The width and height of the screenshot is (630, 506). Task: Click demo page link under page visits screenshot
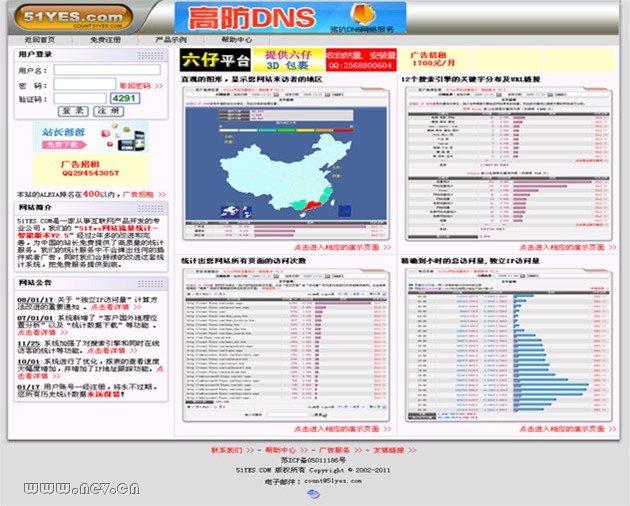(x=342, y=429)
